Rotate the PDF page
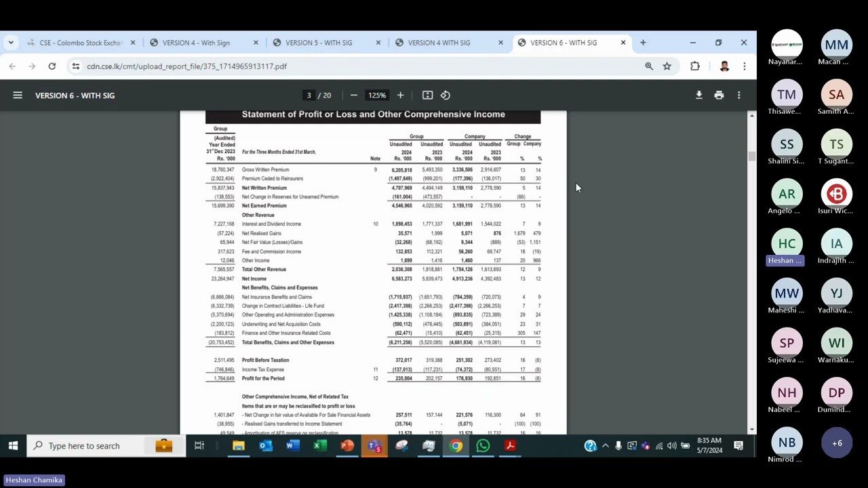The image size is (868, 488). point(446,95)
